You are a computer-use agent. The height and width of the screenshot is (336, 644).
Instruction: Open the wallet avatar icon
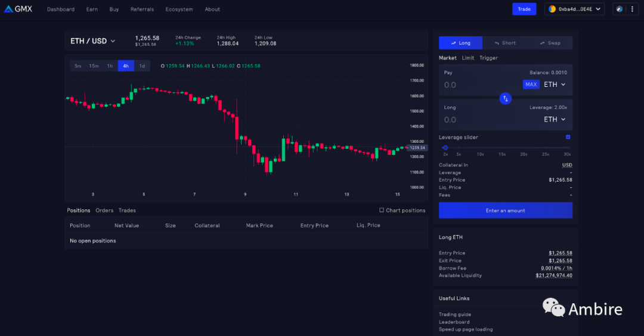point(552,9)
